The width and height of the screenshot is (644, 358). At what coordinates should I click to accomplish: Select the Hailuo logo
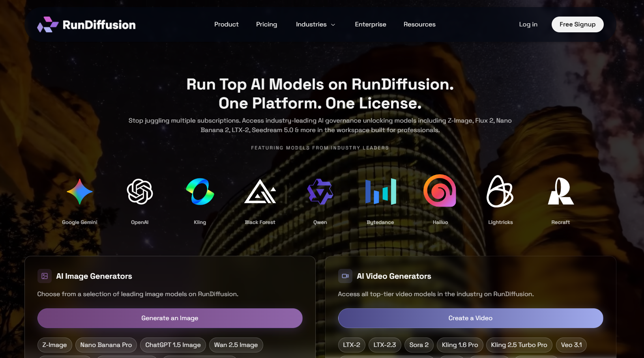pos(440,191)
